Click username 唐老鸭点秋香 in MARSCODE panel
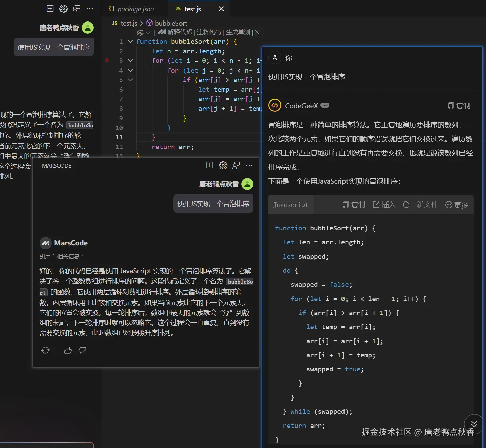This screenshot has width=486, height=448. click(219, 184)
